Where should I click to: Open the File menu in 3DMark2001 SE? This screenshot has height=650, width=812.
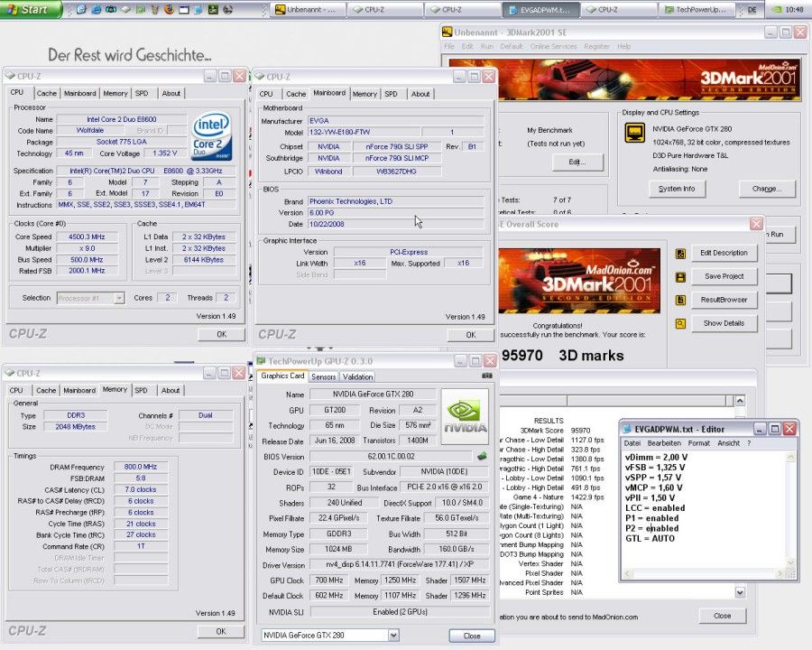coord(449,46)
